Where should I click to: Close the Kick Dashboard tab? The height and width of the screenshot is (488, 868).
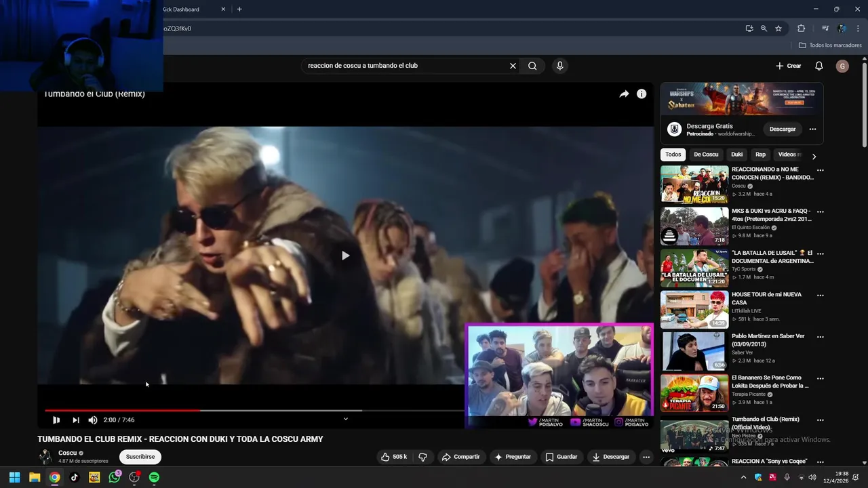click(223, 9)
